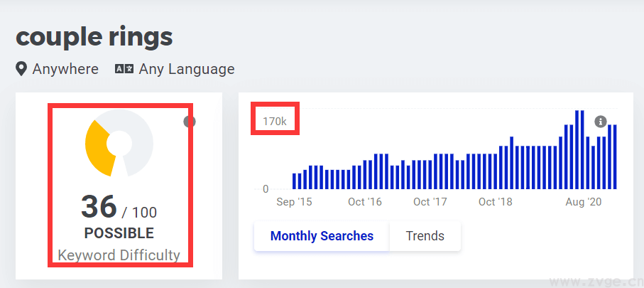Switch to the Trends tab
The image size is (644, 288).
pos(425,236)
